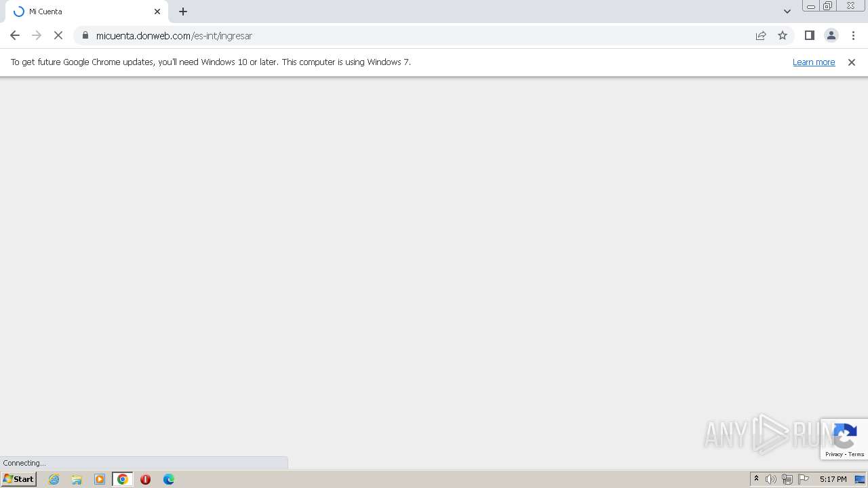Image resolution: width=868 pixels, height=488 pixels.
Task: Dismiss the Chrome update notification bar
Action: click(x=852, y=62)
